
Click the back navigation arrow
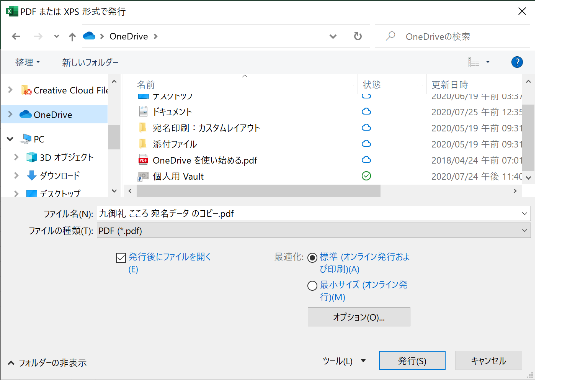pyautogui.click(x=16, y=36)
